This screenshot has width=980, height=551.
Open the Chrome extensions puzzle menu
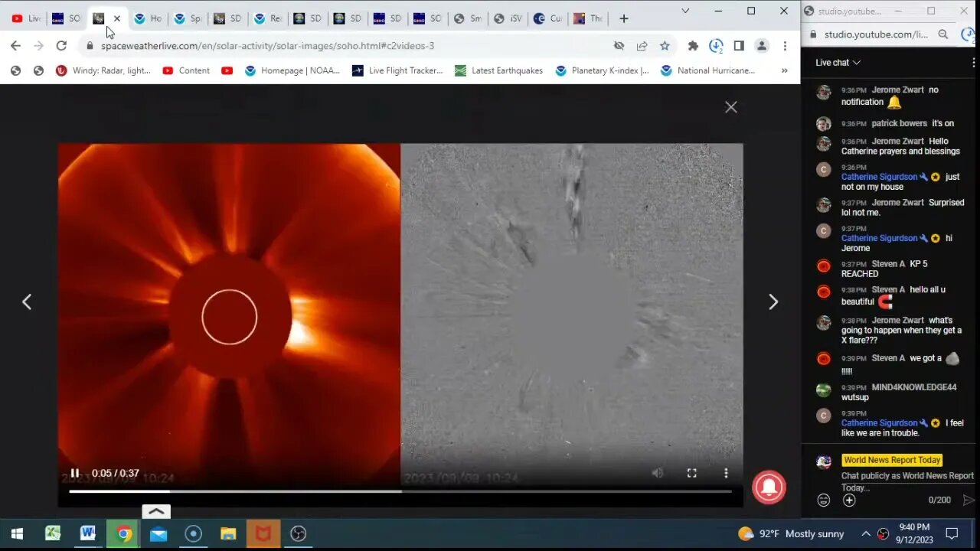click(x=693, y=46)
